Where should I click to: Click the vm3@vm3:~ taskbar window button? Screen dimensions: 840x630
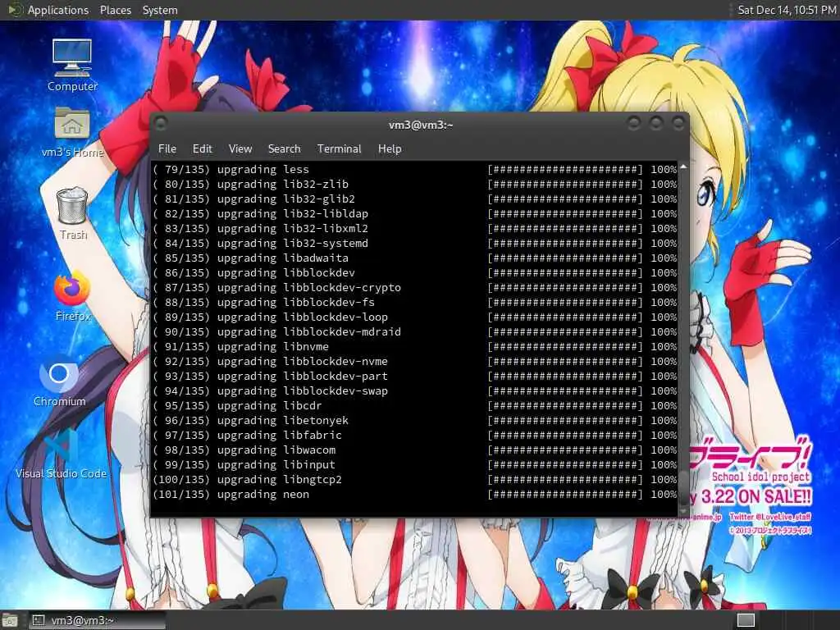97,620
